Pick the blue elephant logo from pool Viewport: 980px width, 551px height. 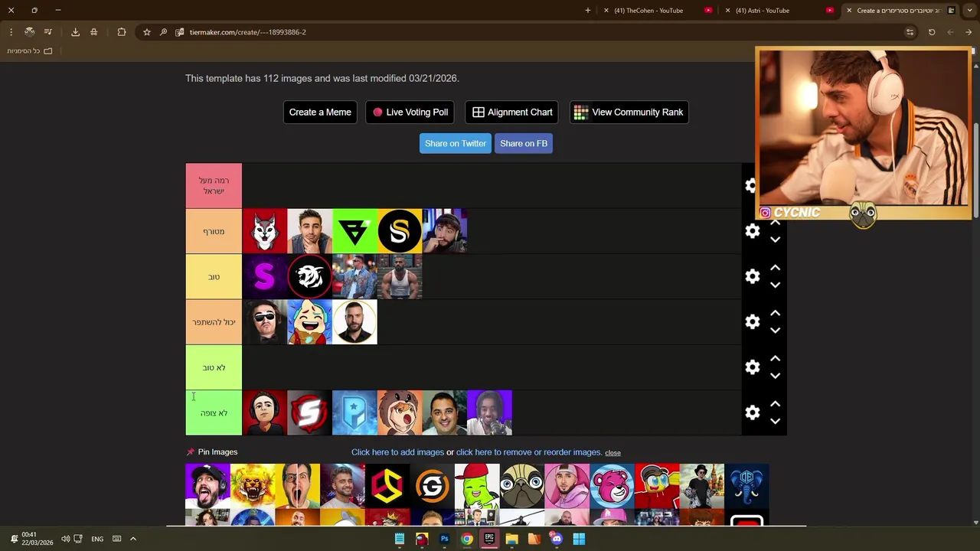coord(746,486)
